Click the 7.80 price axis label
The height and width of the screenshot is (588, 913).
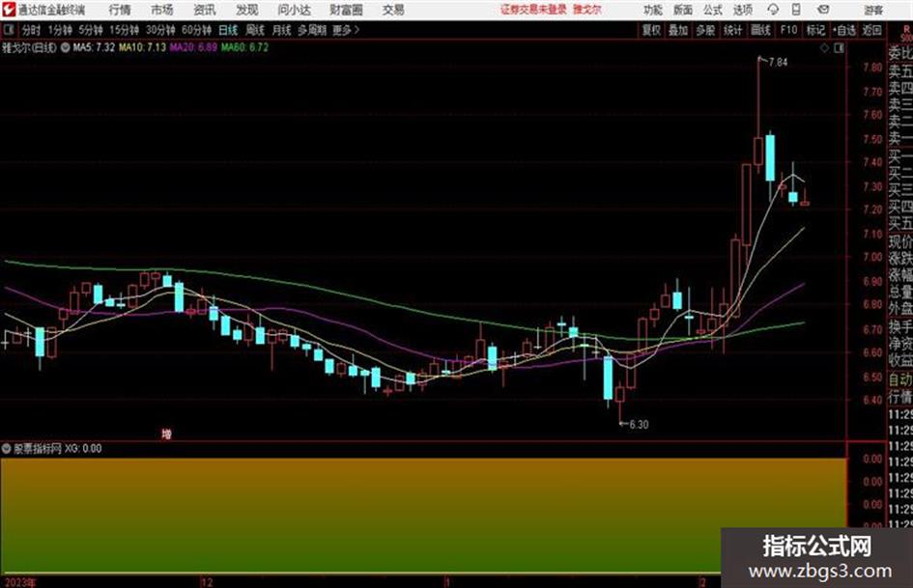[872, 68]
